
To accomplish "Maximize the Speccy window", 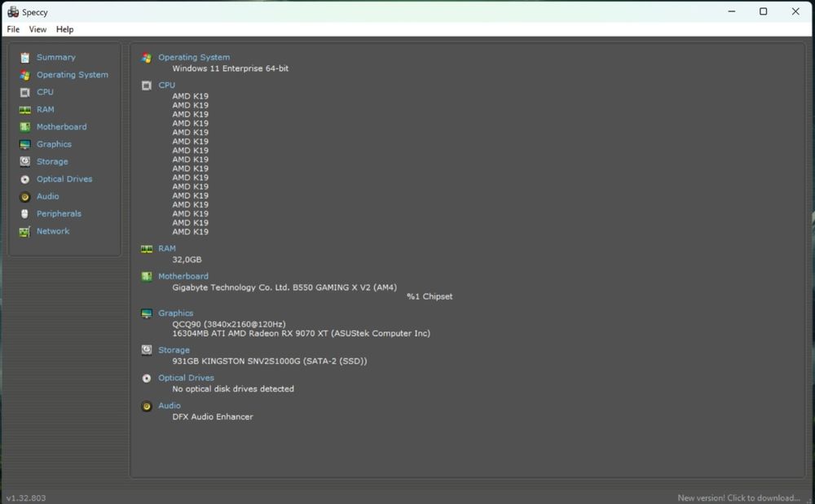I will pos(763,11).
